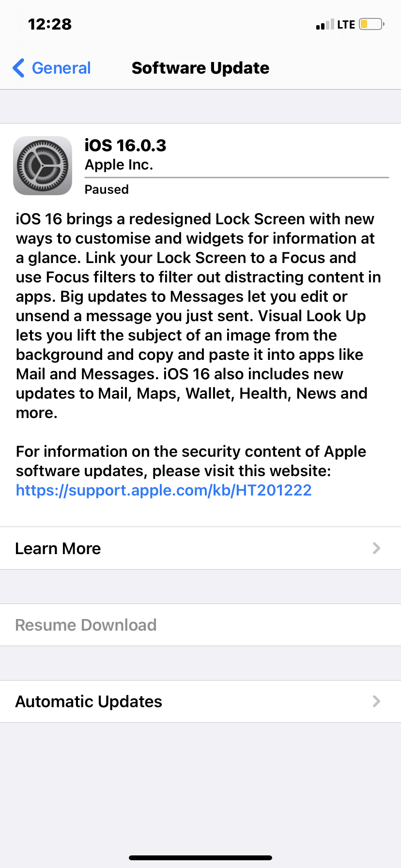
Task: Tap the iOS 16 description paragraph
Action: tap(199, 316)
